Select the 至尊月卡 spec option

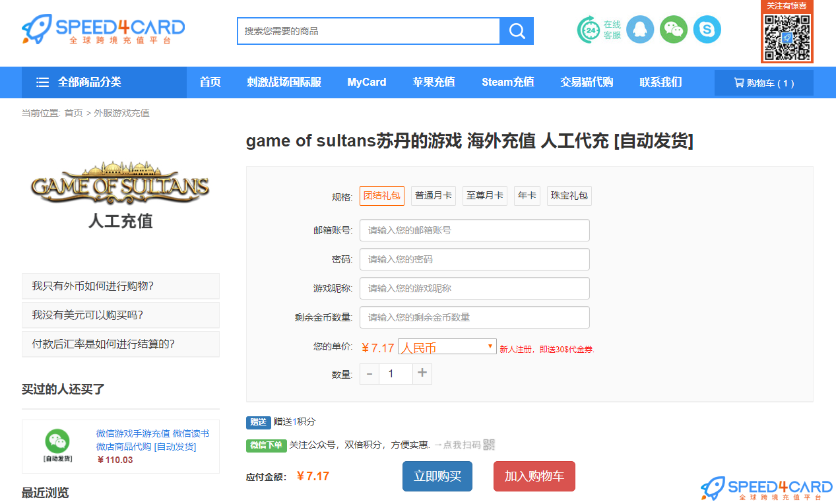(x=485, y=196)
